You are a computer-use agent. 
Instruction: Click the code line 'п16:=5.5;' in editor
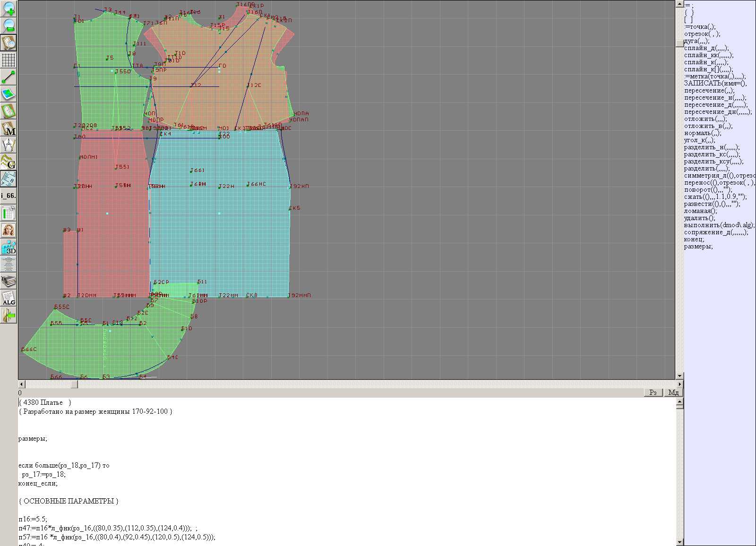pyautogui.click(x=33, y=519)
